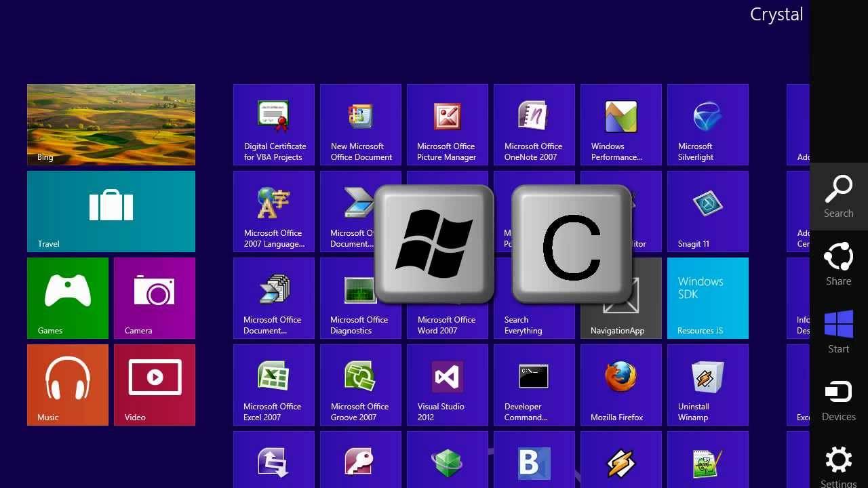Open the Devices charm
Viewport: 868px width, 488px height.
(x=838, y=400)
